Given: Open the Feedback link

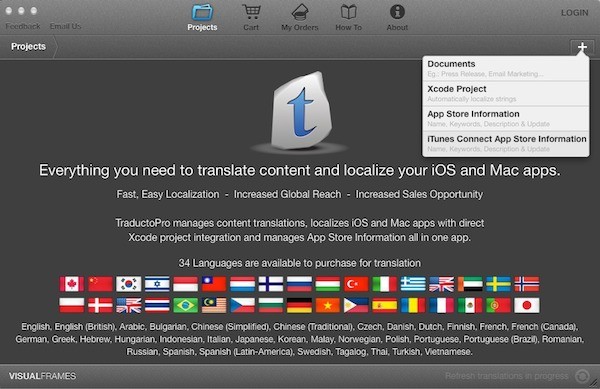Looking at the screenshot, I should click(23, 26).
